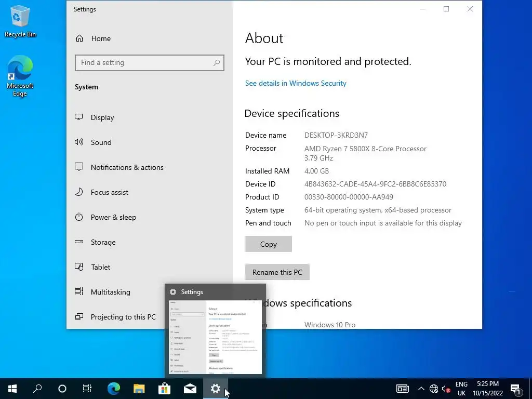Select the Settings window preview thumbnail
Screen dimensions: 532x399
pyautogui.click(x=216, y=337)
